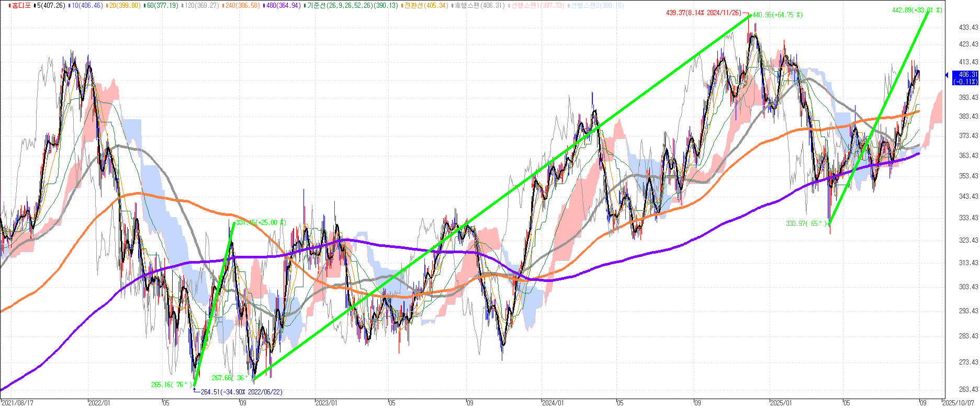The width and height of the screenshot is (980, 408).
Task: Click the 선행스팬1 leading span legend
Action: (537, 5)
